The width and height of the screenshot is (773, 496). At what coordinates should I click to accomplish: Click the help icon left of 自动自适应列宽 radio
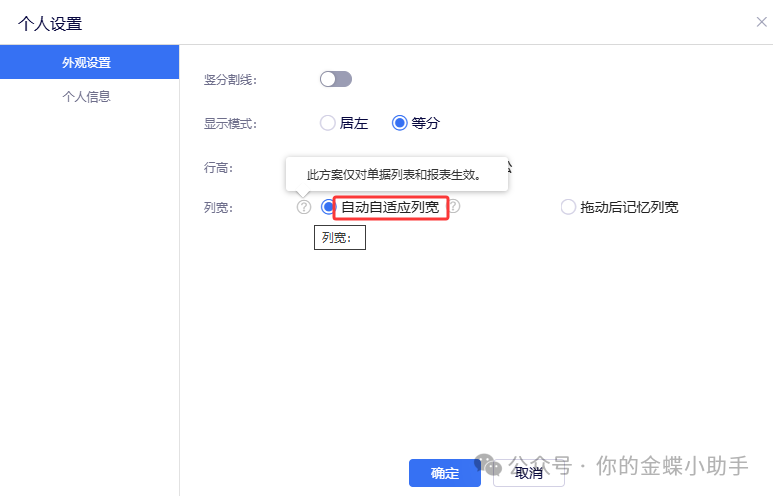point(303,207)
